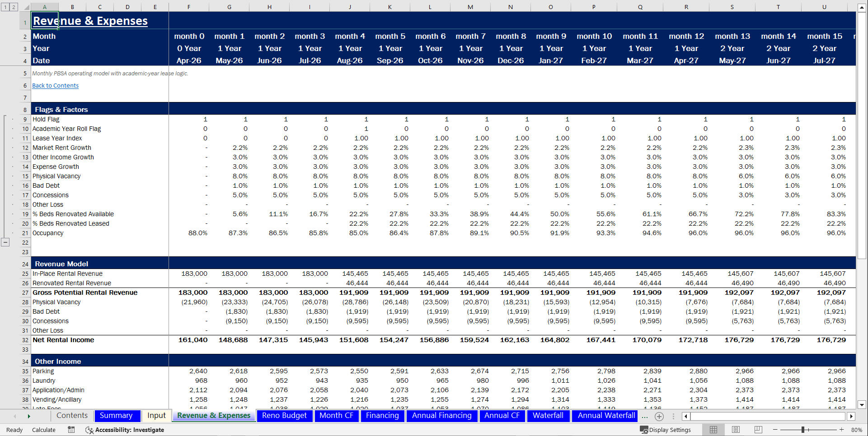Zoom out using the minus icon

775,430
